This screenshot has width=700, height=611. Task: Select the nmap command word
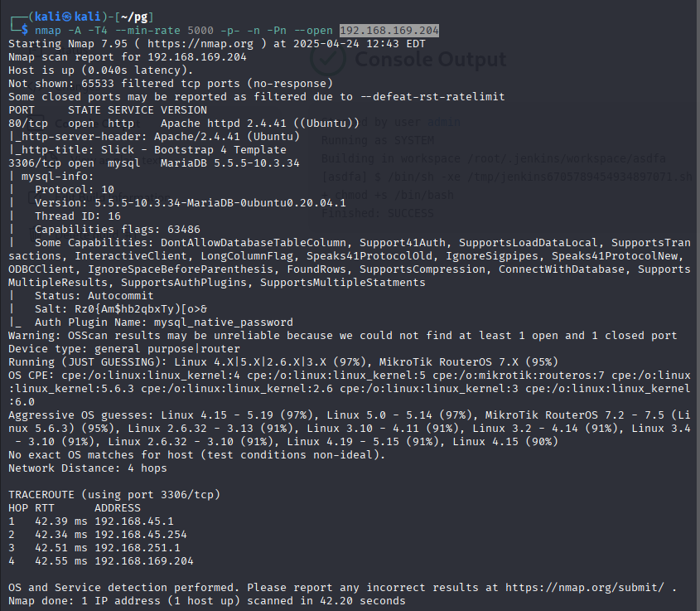48,30
